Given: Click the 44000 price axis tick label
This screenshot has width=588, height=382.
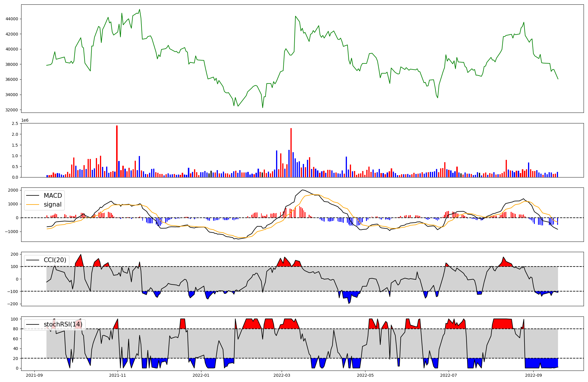Looking at the screenshot, I should pyautogui.click(x=12, y=19).
